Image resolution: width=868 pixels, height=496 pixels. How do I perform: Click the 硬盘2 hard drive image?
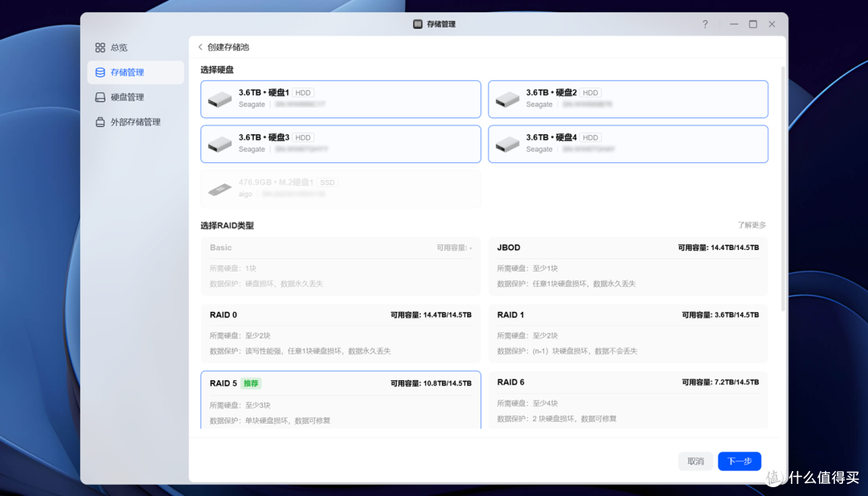507,100
